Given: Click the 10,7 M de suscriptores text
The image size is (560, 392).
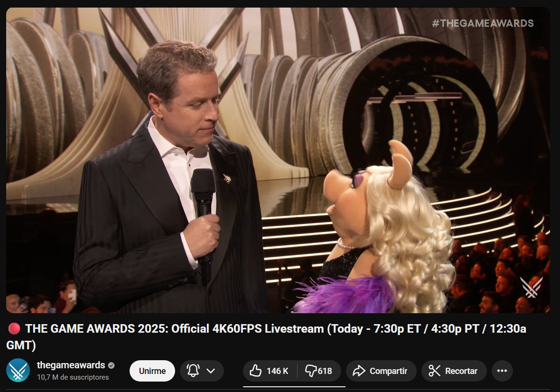Looking at the screenshot, I should [73, 377].
